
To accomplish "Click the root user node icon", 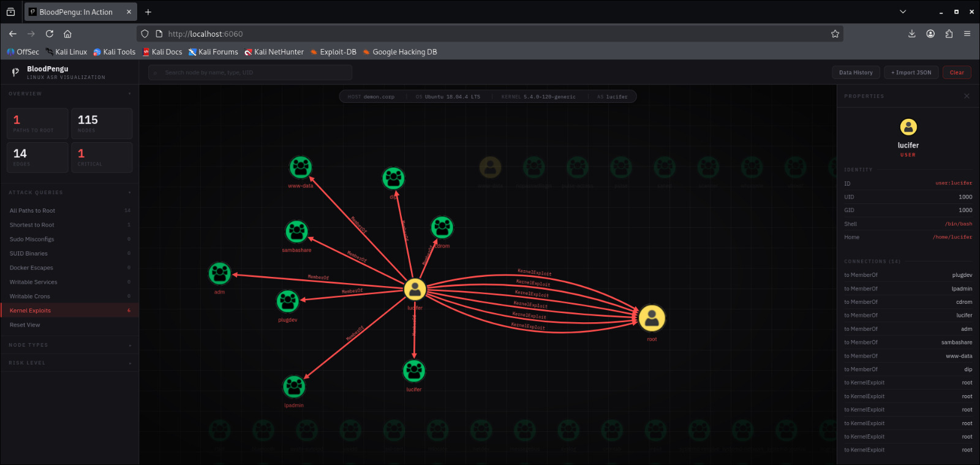I will [652, 318].
